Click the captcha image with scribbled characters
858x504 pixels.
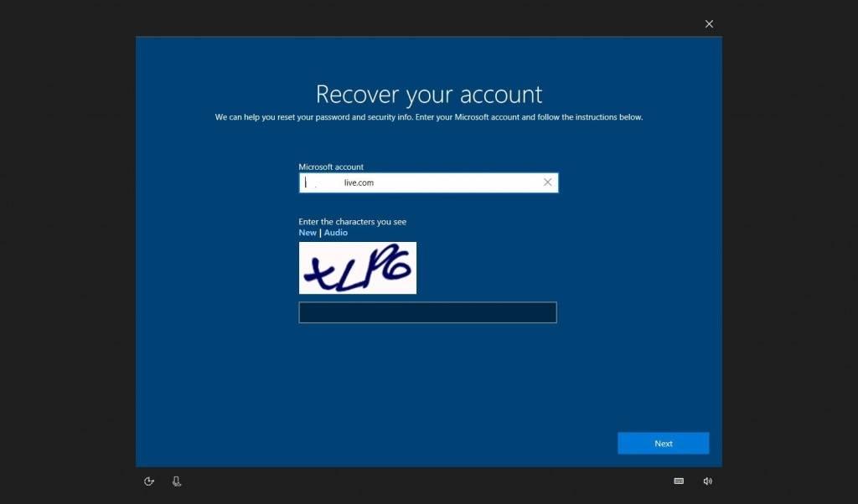[357, 268]
